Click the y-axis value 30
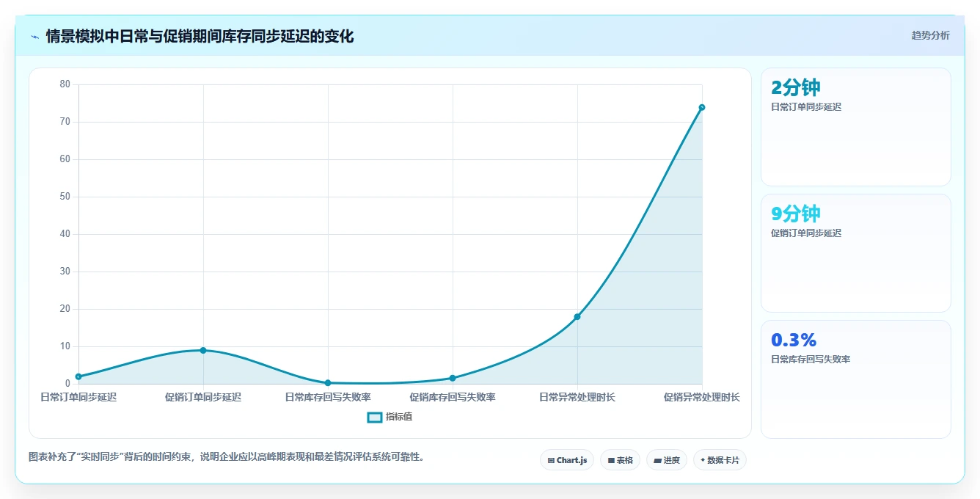Screen dimensions: 980x499 click(x=65, y=272)
